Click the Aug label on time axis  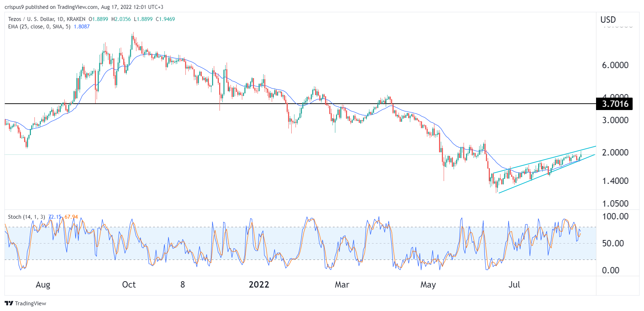[x=43, y=285]
